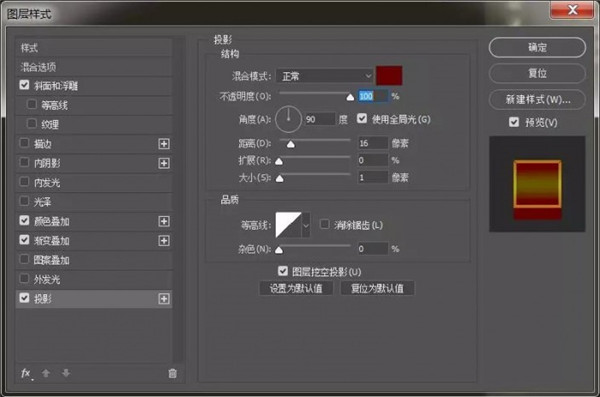The image size is (600, 397).
Task: Click the 角度 value field showing 90
Action: [320, 119]
